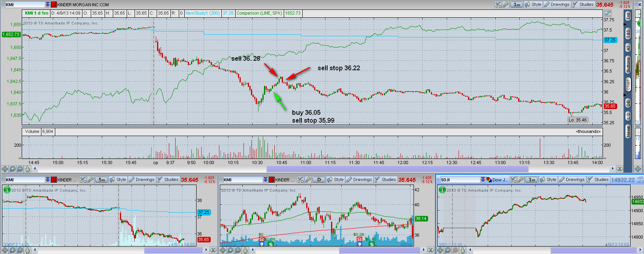Click Drawings button in KMI daily chart

[359, 179]
